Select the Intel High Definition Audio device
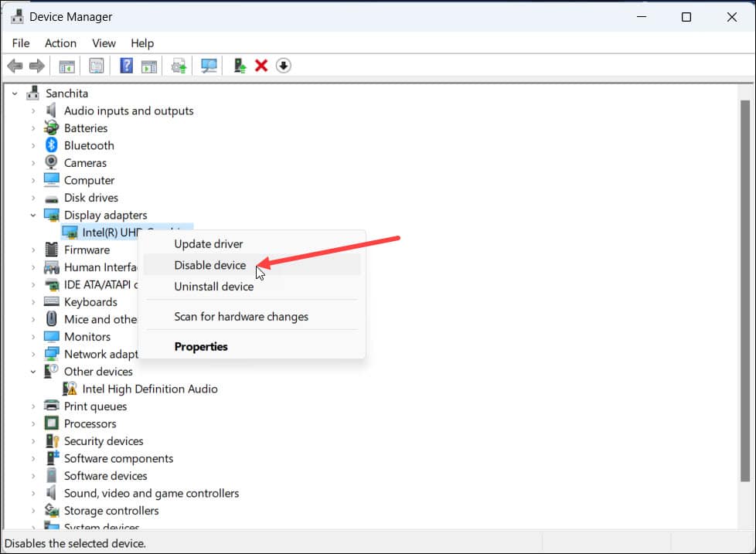 149,389
